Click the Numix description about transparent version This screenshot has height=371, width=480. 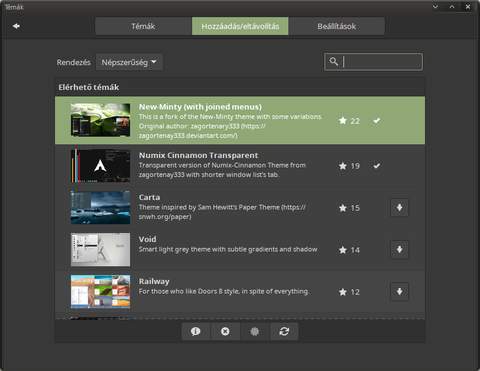coord(222,170)
